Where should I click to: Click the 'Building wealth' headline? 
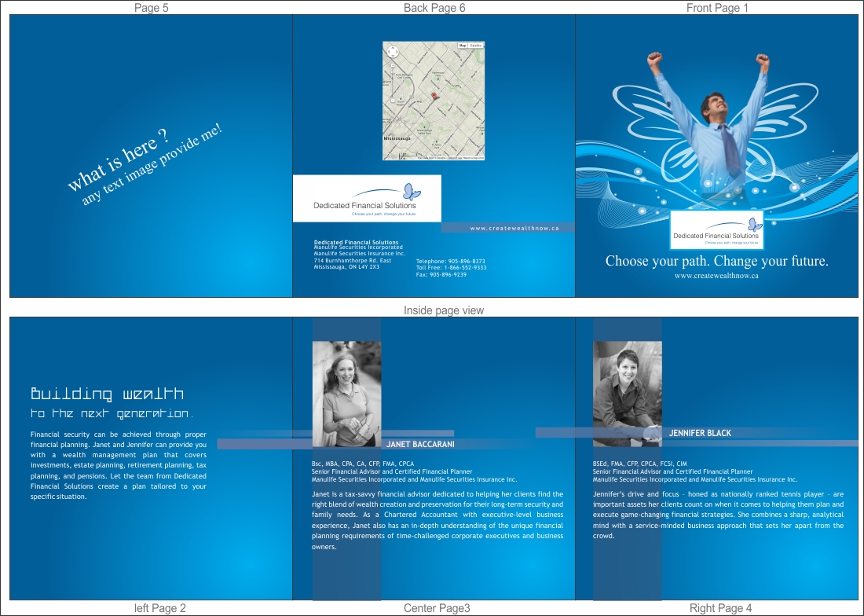point(108,394)
